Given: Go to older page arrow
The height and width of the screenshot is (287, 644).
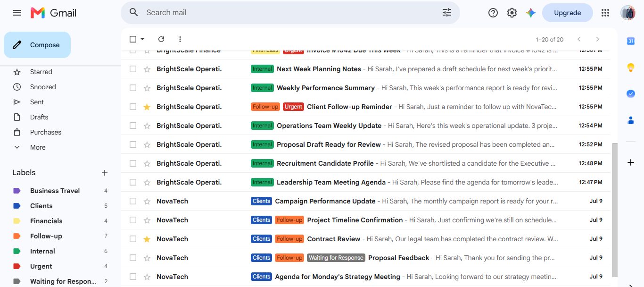Looking at the screenshot, I should tap(598, 39).
